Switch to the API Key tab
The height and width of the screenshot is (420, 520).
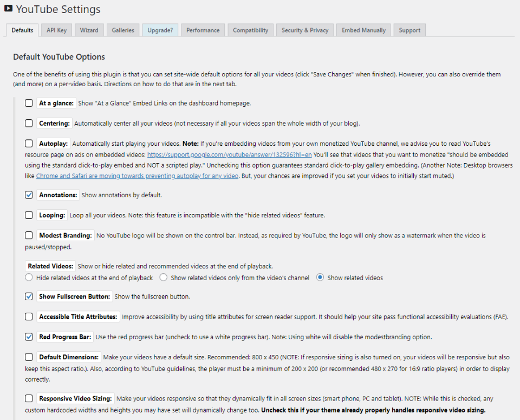click(x=57, y=30)
